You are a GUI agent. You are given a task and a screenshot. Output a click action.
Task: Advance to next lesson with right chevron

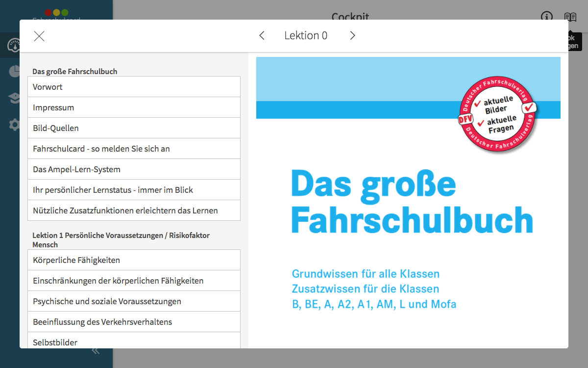coord(352,35)
